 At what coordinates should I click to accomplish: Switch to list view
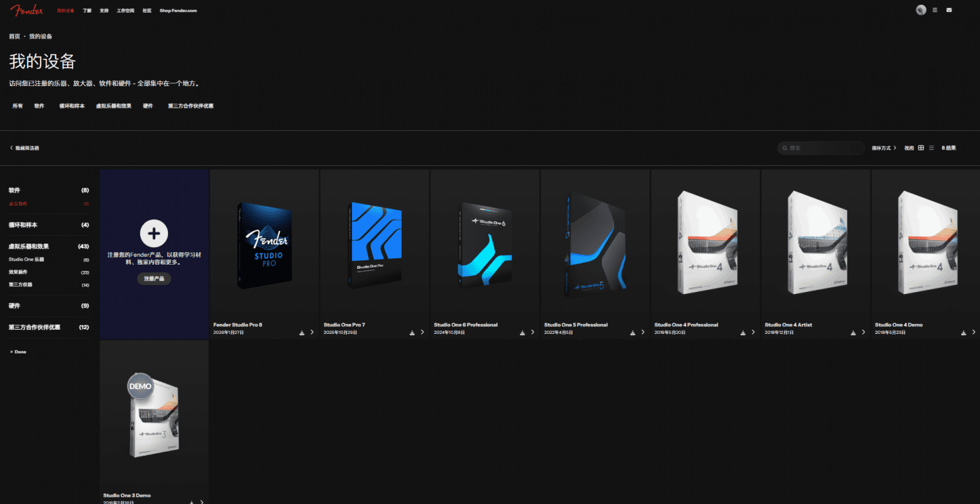pos(930,148)
